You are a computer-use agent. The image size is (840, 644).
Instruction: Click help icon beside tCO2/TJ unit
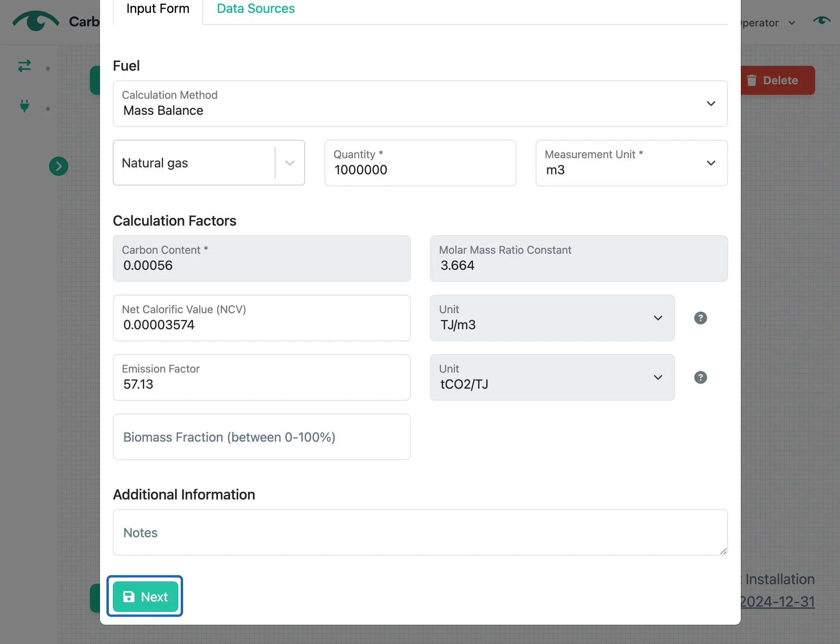(700, 377)
